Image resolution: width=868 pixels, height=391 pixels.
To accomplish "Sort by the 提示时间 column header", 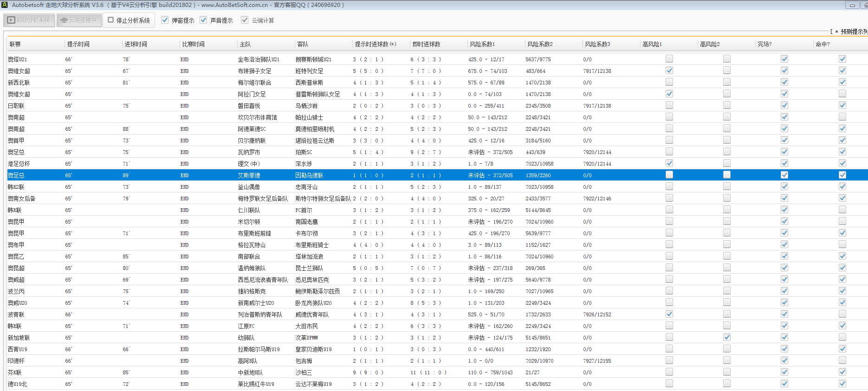I will (78, 44).
